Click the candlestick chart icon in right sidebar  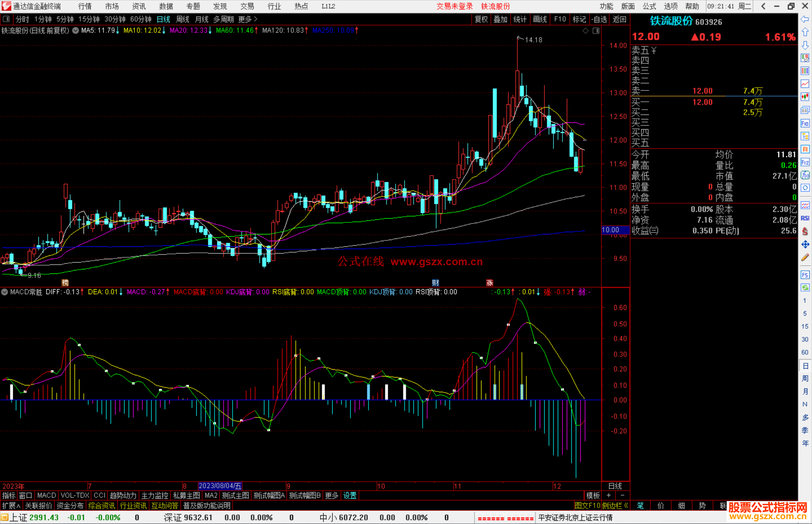coord(805,97)
